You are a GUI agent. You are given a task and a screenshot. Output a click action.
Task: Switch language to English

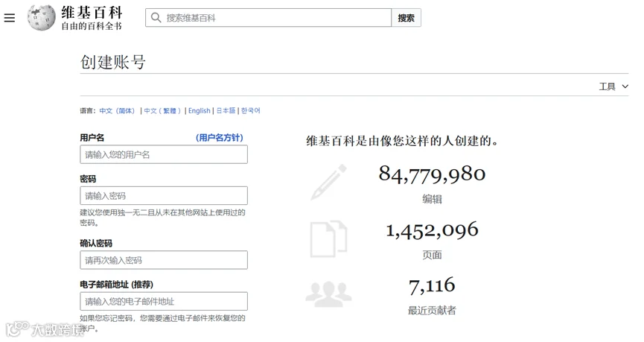pyautogui.click(x=200, y=110)
